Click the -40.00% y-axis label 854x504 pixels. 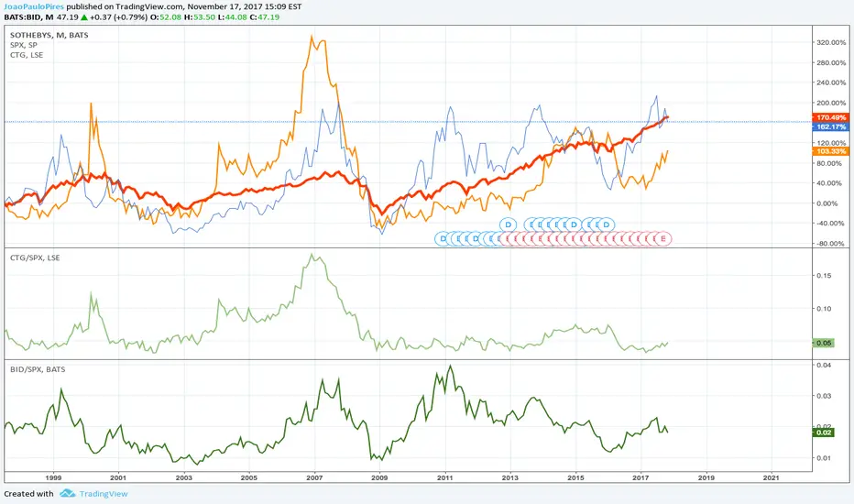pos(832,224)
